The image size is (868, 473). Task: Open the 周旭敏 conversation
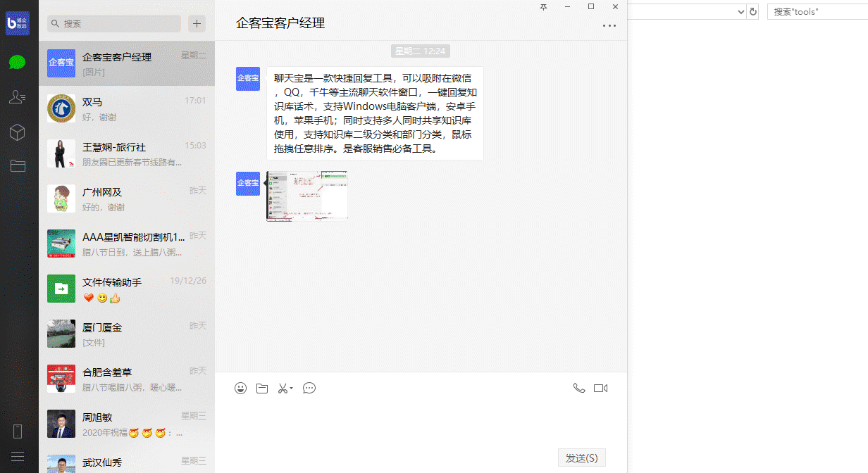(x=127, y=424)
